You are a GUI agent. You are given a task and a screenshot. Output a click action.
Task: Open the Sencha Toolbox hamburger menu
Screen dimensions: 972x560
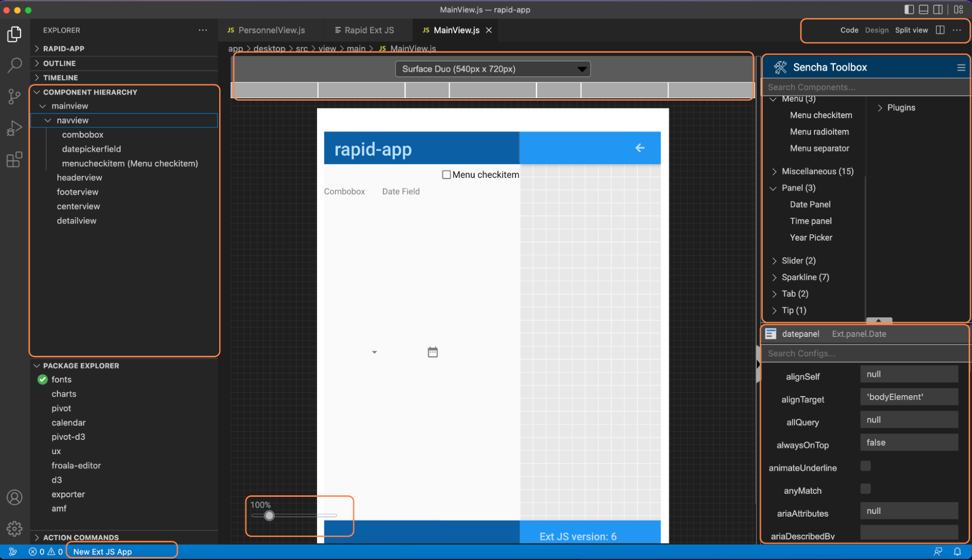(961, 68)
